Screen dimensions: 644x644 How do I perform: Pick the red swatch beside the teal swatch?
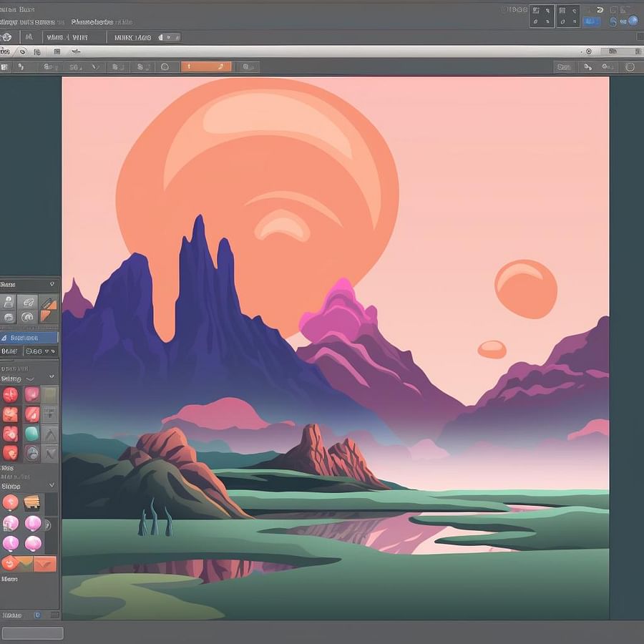click(x=10, y=434)
